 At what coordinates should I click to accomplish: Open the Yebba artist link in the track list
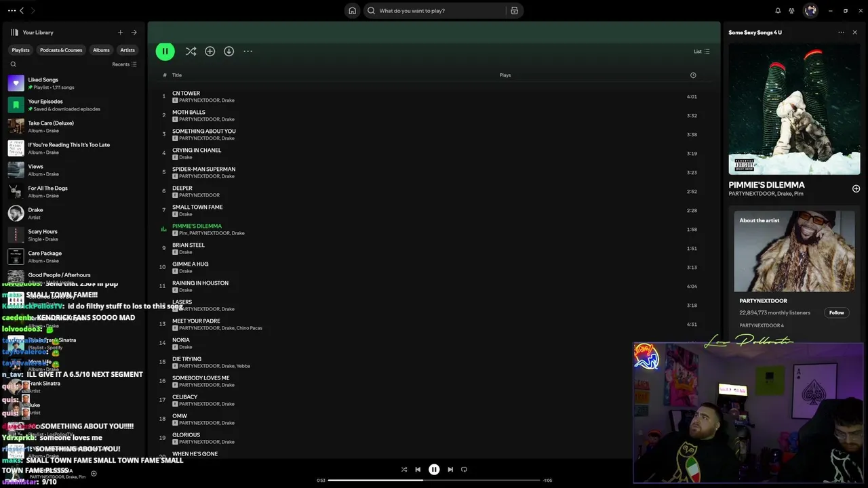243,366
